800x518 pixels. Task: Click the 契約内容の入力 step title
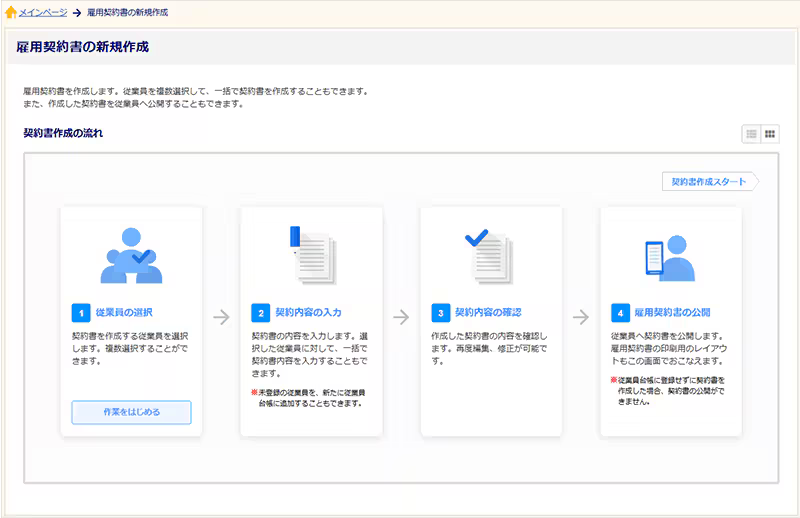pyautogui.click(x=308, y=312)
